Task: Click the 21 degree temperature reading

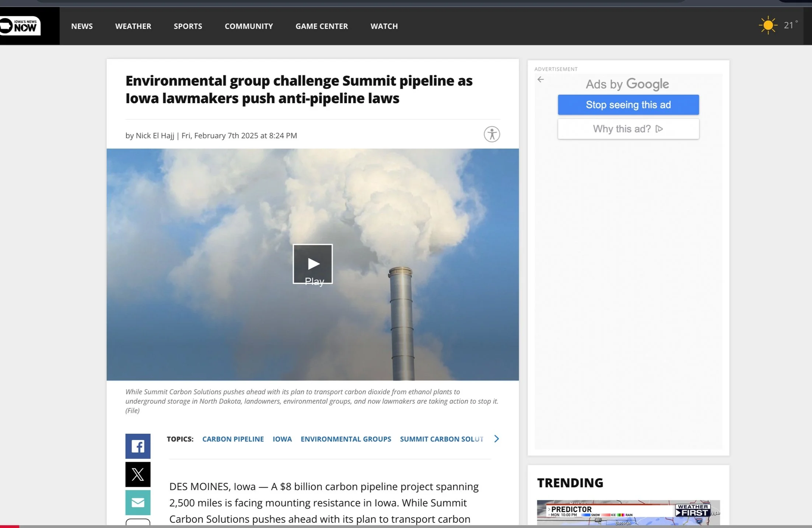Action: [x=789, y=25]
